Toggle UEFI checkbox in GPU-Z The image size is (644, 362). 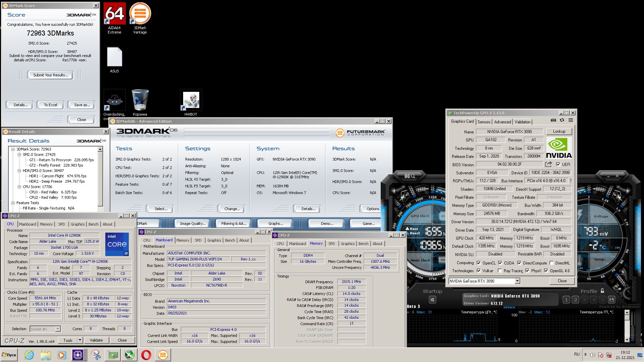(x=558, y=164)
